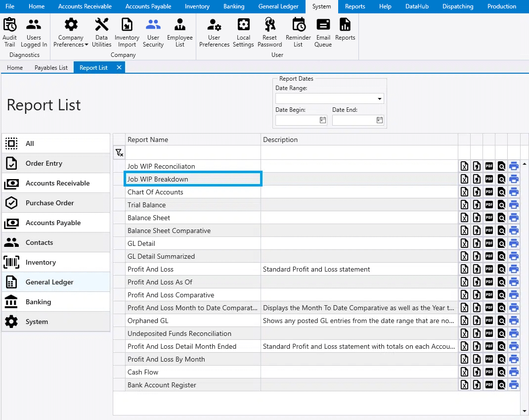Select the Order Entry report category
Image resolution: width=529 pixels, height=420 pixels.
click(56, 163)
